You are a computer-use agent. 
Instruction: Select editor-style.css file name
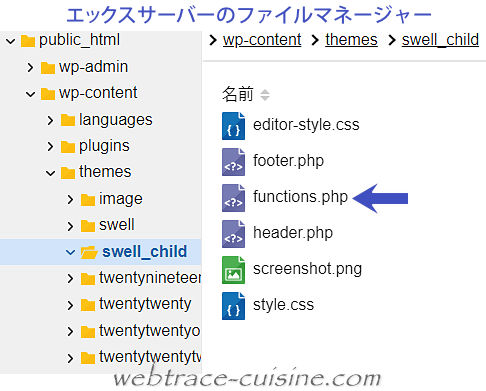click(306, 125)
